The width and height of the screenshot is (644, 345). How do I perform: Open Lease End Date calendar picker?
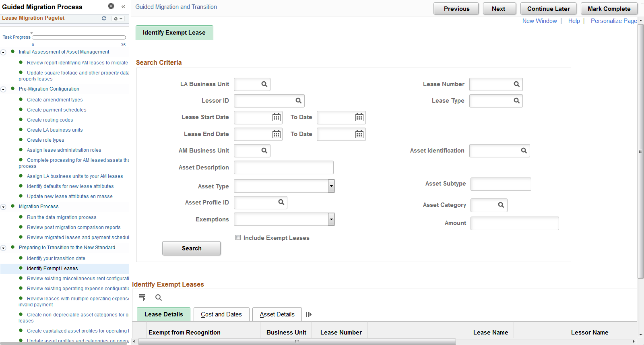277,134
